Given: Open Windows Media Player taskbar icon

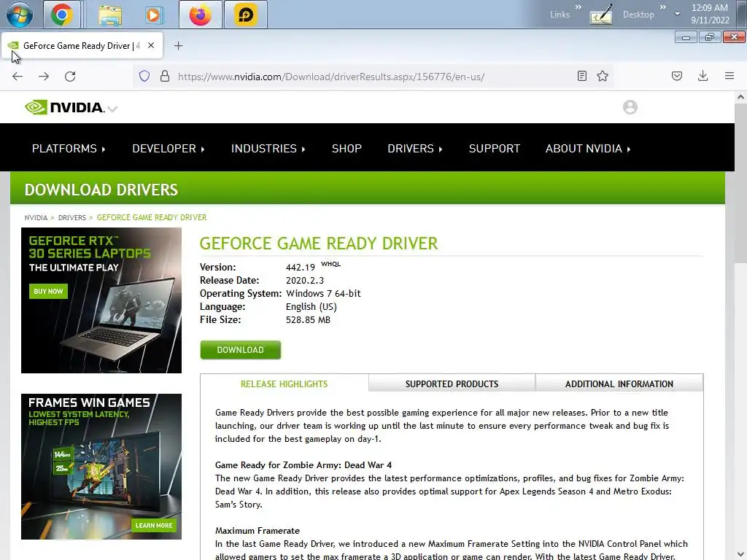Looking at the screenshot, I should 153,15.
